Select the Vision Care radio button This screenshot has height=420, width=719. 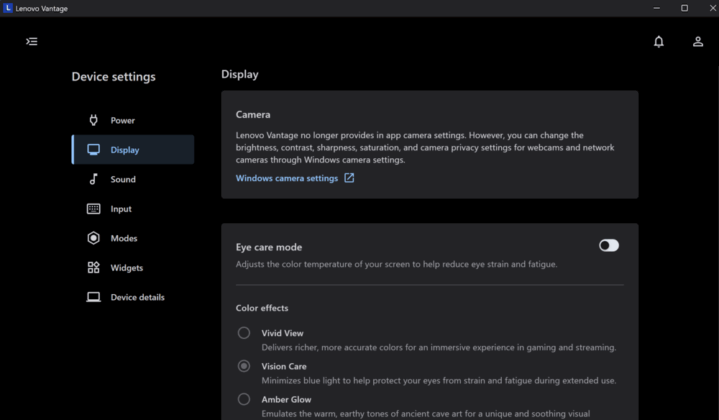pos(244,366)
